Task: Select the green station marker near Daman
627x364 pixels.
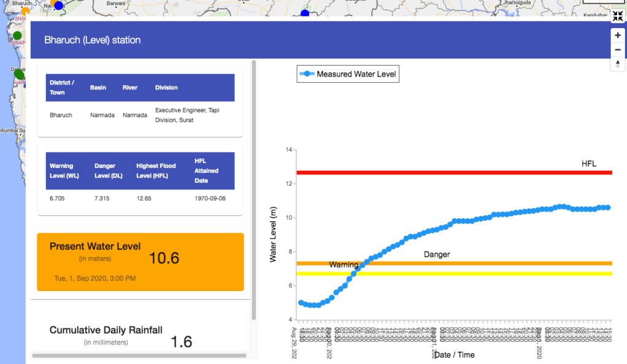Action: (x=19, y=75)
